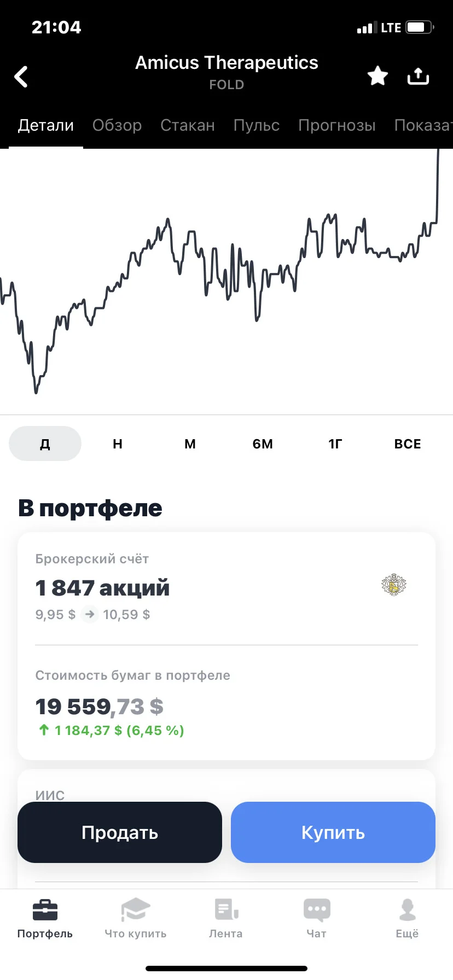Tap the Продать button
453x980 pixels.
(x=120, y=832)
